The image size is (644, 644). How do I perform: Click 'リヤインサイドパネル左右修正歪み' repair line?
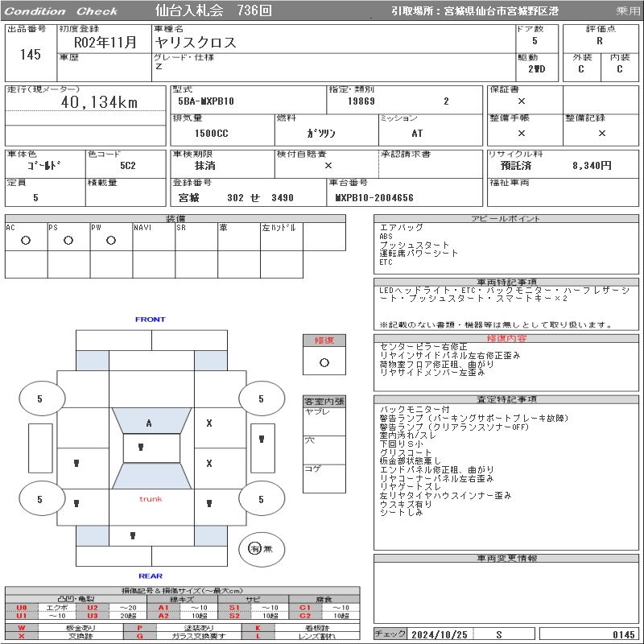tap(450, 355)
